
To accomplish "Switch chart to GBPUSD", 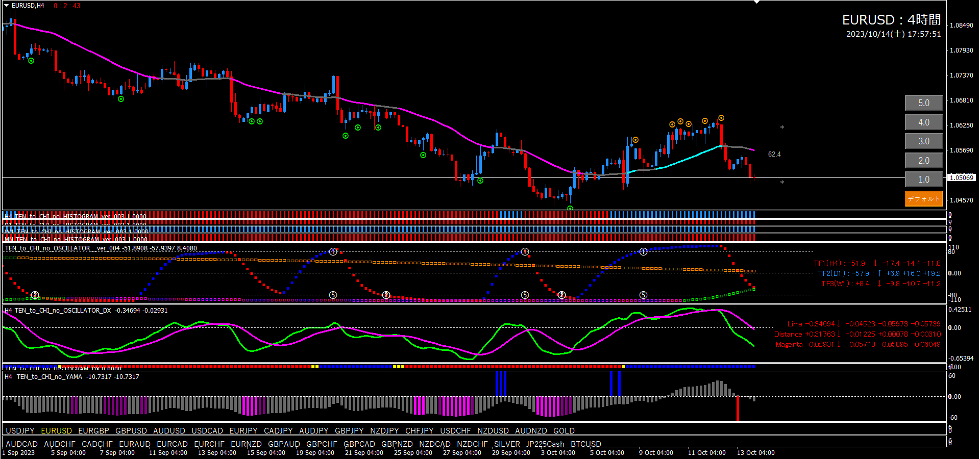I will click(131, 431).
